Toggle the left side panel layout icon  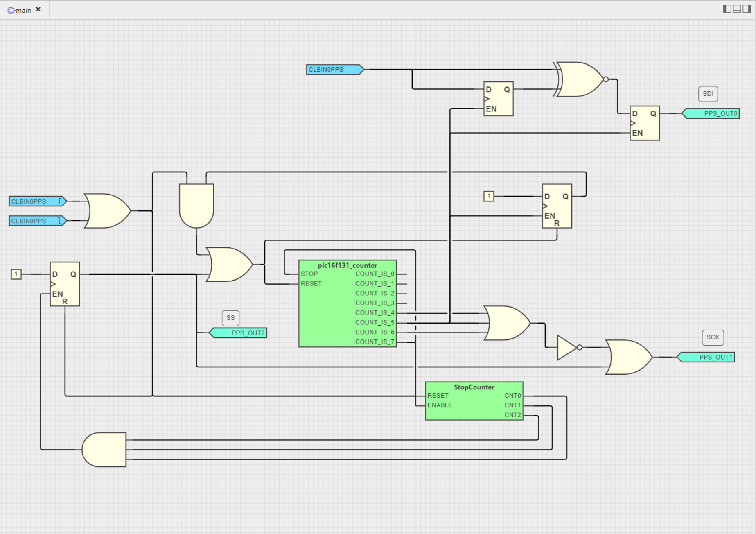click(x=727, y=9)
